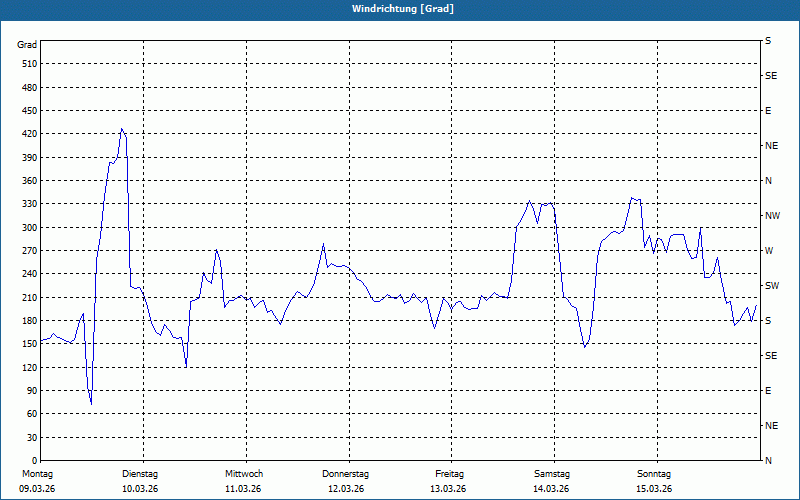Click the 420 tick label on the y-axis
This screenshot has width=800, height=500.
(28, 134)
